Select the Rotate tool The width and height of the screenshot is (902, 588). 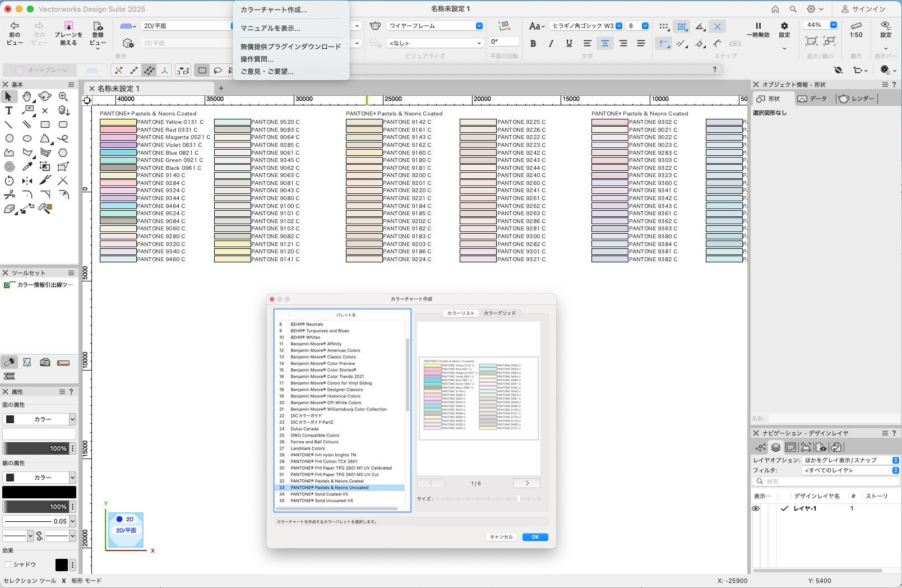(x=9, y=180)
